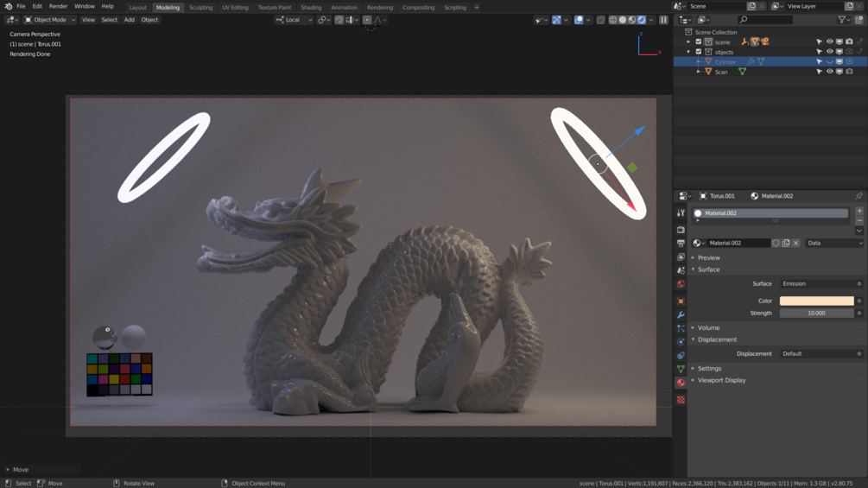Image resolution: width=868 pixels, height=488 pixels.
Task: Open the Texture properties tab
Action: [x=681, y=400]
